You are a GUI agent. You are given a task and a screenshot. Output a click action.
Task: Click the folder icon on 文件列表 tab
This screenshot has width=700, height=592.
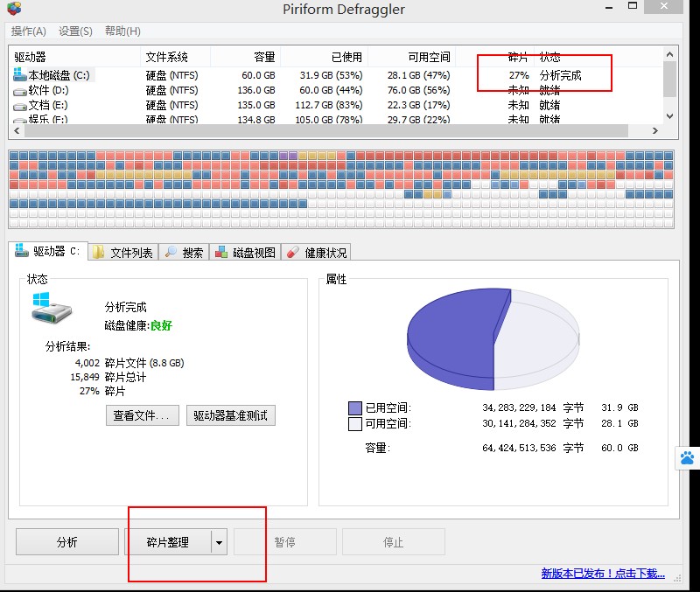[99, 253]
